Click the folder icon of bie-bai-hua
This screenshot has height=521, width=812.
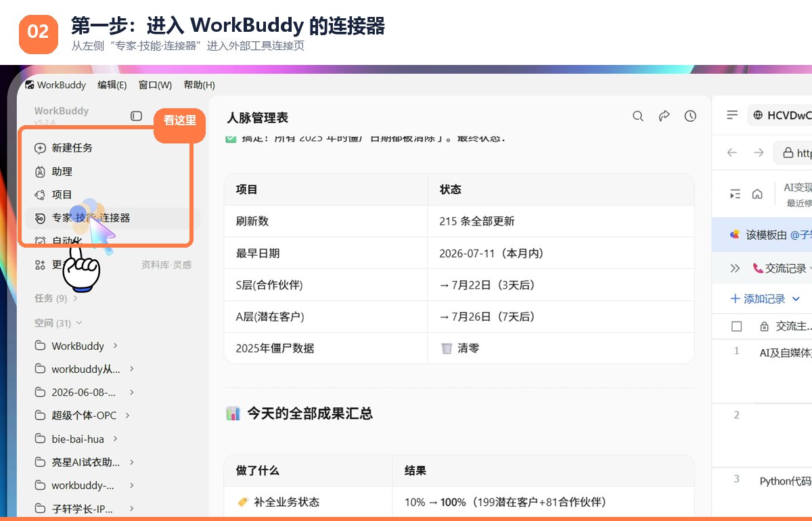pyautogui.click(x=41, y=439)
